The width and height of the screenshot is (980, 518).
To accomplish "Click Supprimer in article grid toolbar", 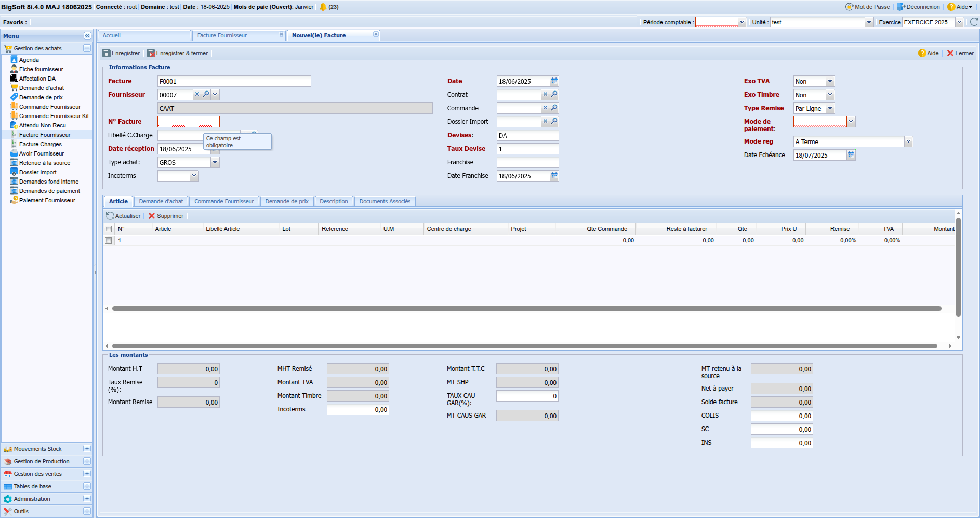I will 166,216.
